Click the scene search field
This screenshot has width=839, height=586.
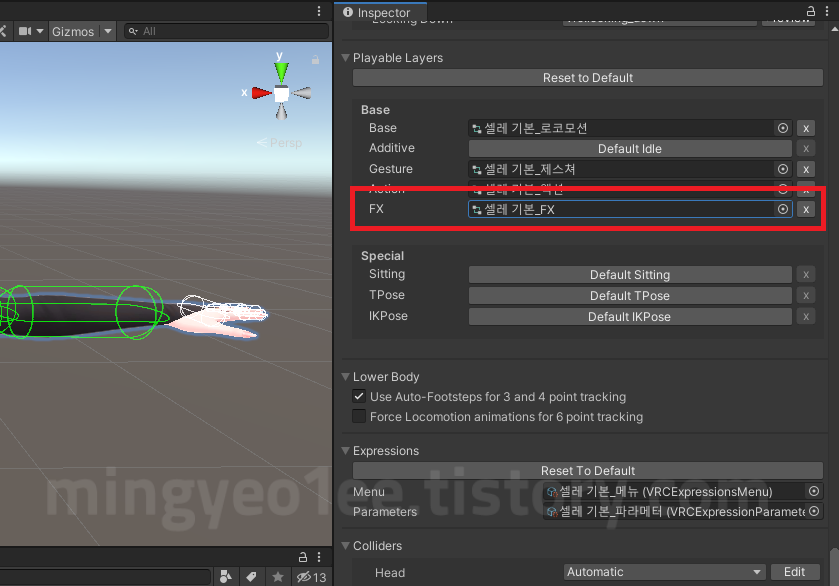pyautogui.click(x=226, y=31)
